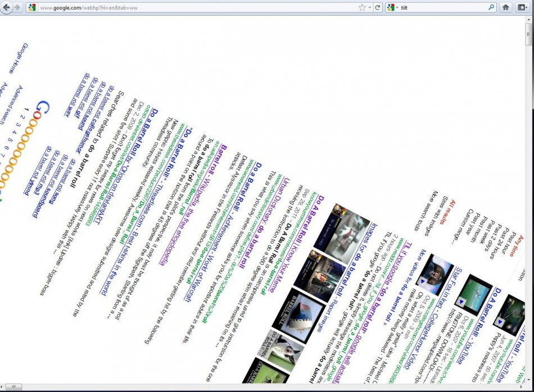The height and width of the screenshot is (392, 534).
Task: Click the vertical scrollbar up arrow
Action: [x=528, y=20]
